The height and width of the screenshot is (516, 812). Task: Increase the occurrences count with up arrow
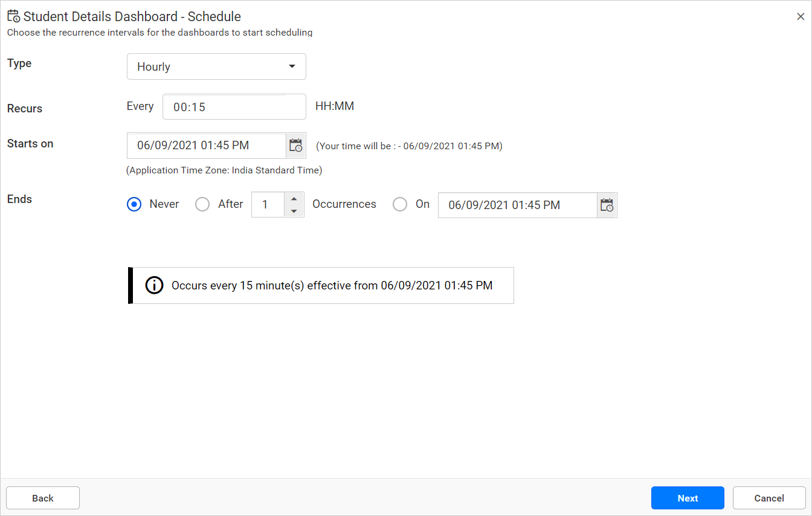point(294,199)
